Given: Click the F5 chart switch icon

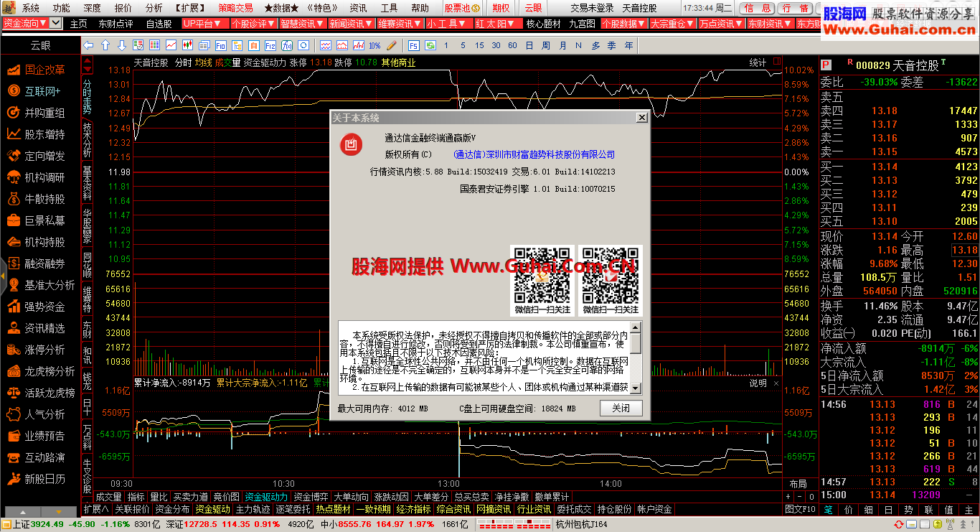Looking at the screenshot, I should [414, 45].
